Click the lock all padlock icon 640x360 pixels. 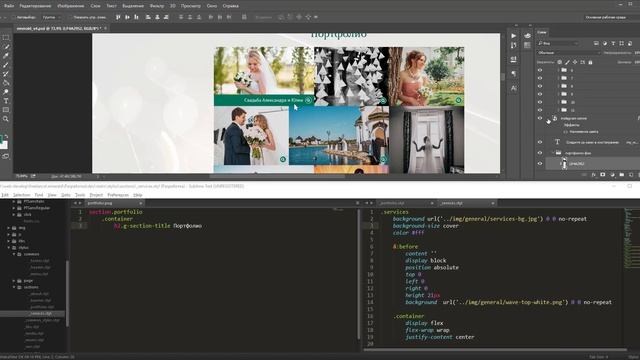coord(590,62)
